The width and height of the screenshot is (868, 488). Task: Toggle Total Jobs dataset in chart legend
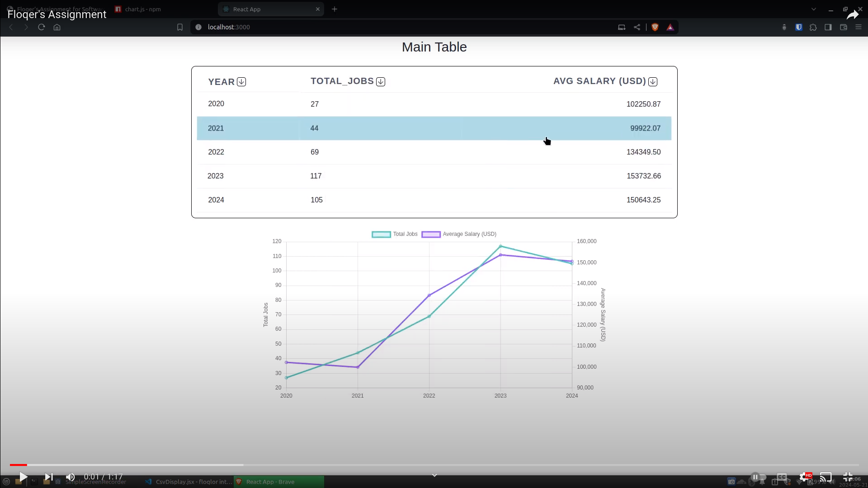click(394, 234)
